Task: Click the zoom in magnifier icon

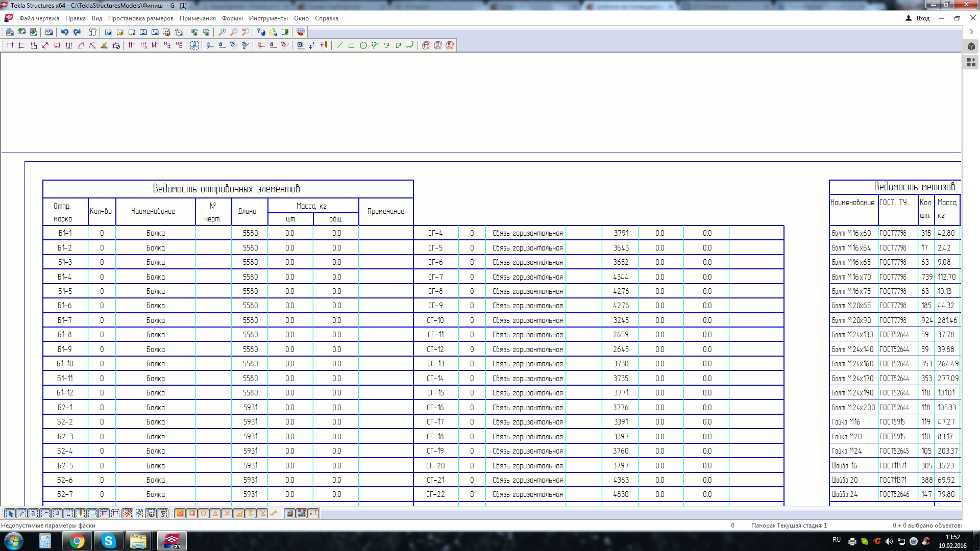Action: tap(222, 32)
